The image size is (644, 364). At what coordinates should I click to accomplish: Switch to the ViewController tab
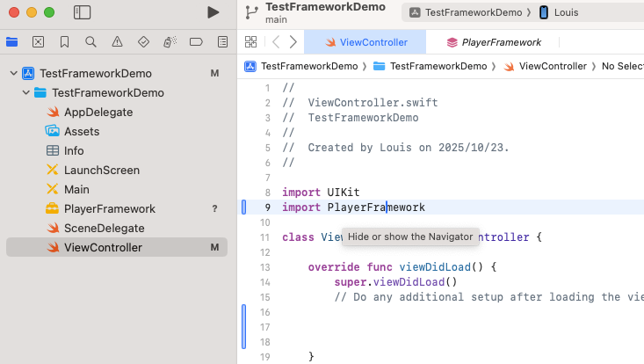[x=365, y=42]
